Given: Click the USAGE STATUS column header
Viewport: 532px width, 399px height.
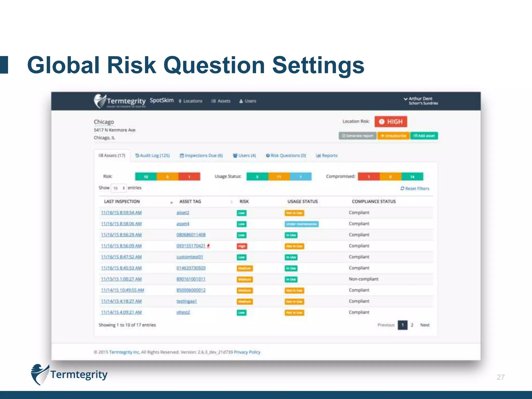Looking at the screenshot, I should tap(303, 201).
